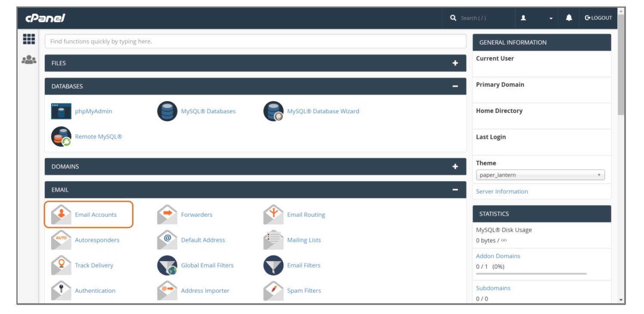
Task: Click the FILES section header
Action: tap(256, 63)
